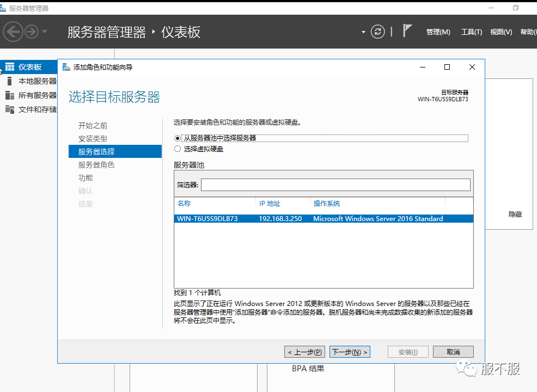This screenshot has height=392, width=537.
Task: Click BPA 结果 in the dashboard tile
Action: (x=308, y=369)
